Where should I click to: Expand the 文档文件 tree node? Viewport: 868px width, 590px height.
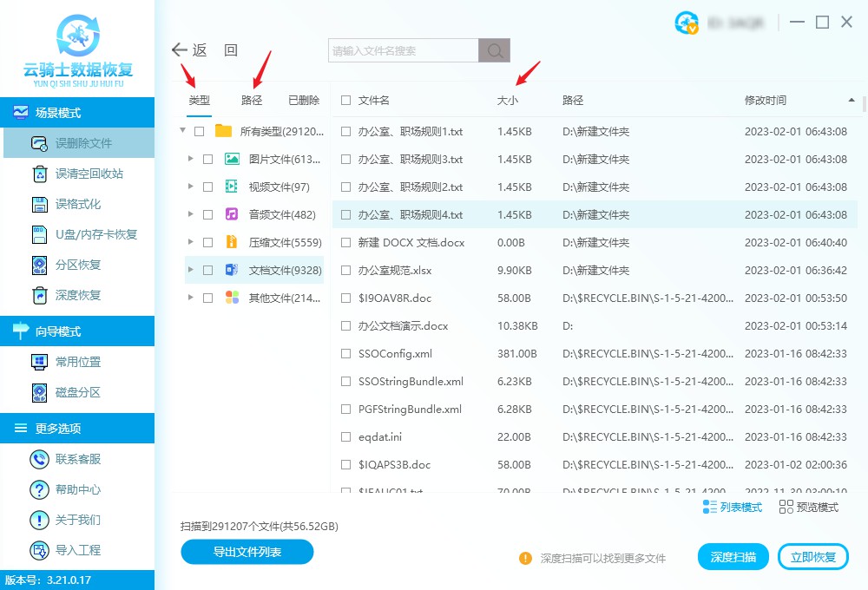(x=190, y=270)
